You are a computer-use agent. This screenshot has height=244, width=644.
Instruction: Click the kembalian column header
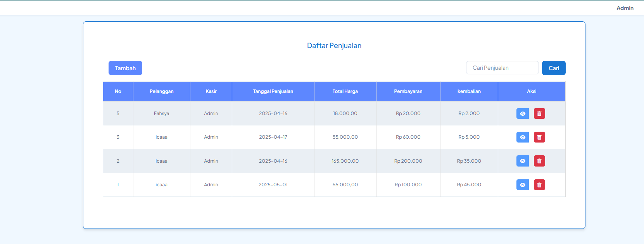pos(469,91)
